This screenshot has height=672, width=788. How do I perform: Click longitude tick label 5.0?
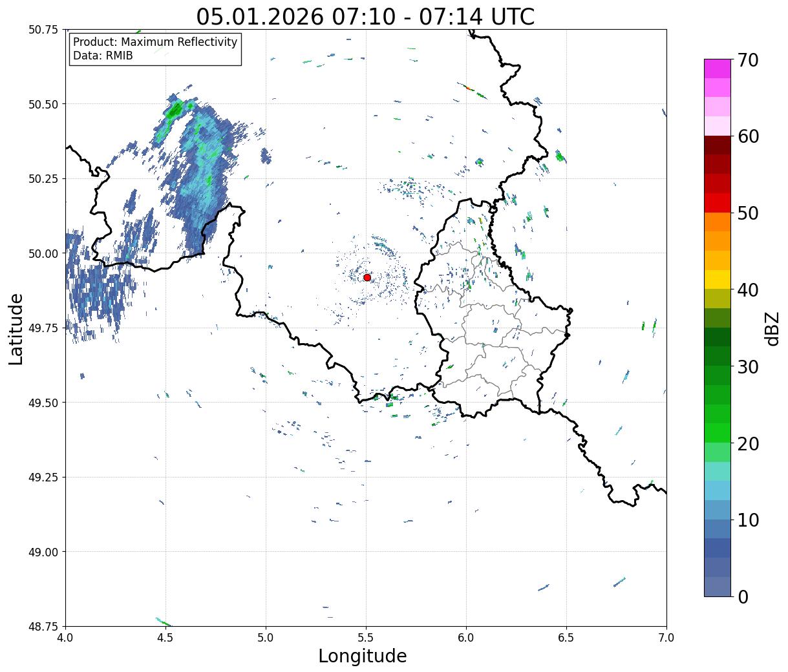click(266, 638)
